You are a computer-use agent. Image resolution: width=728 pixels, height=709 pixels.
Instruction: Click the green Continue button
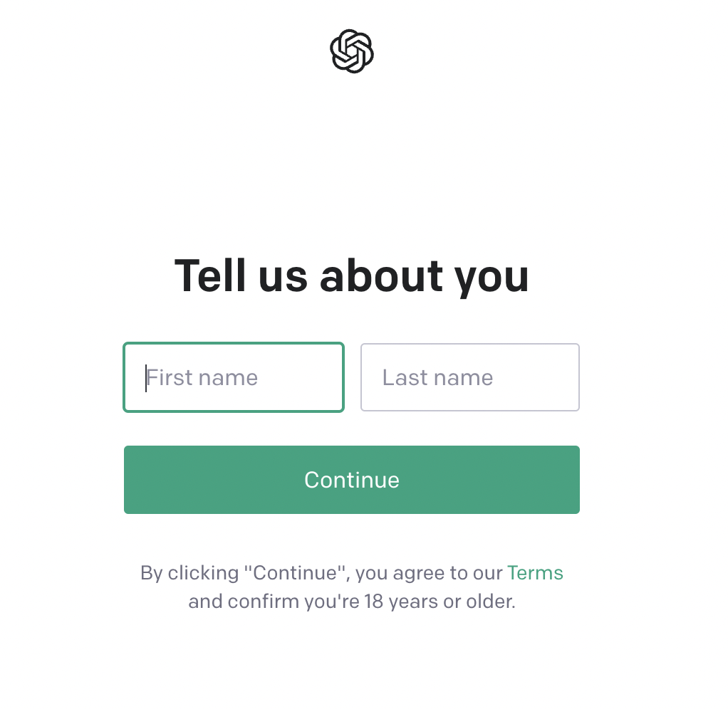coord(351,480)
